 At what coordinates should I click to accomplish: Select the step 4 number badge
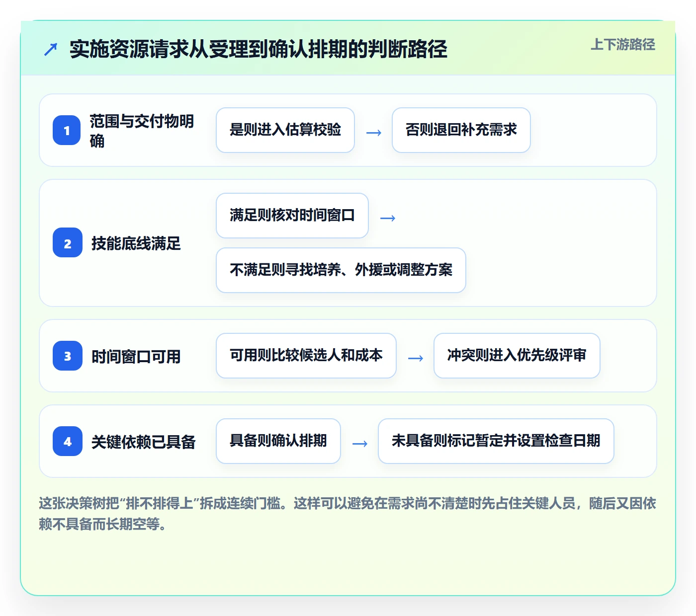pos(68,441)
